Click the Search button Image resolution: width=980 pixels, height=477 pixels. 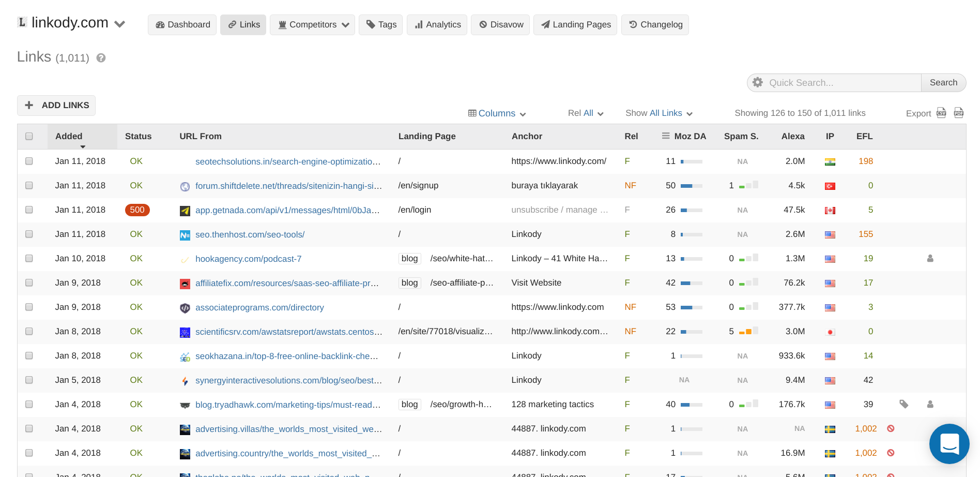[943, 82]
